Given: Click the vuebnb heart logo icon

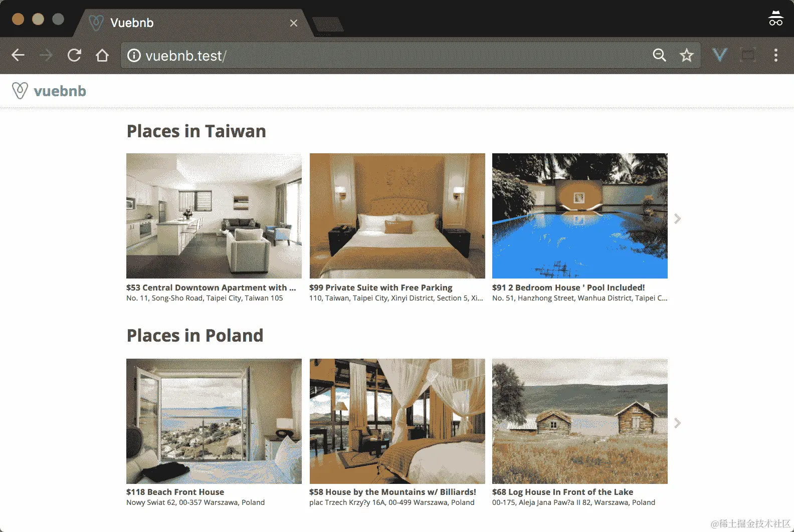Looking at the screenshot, I should pyautogui.click(x=20, y=91).
